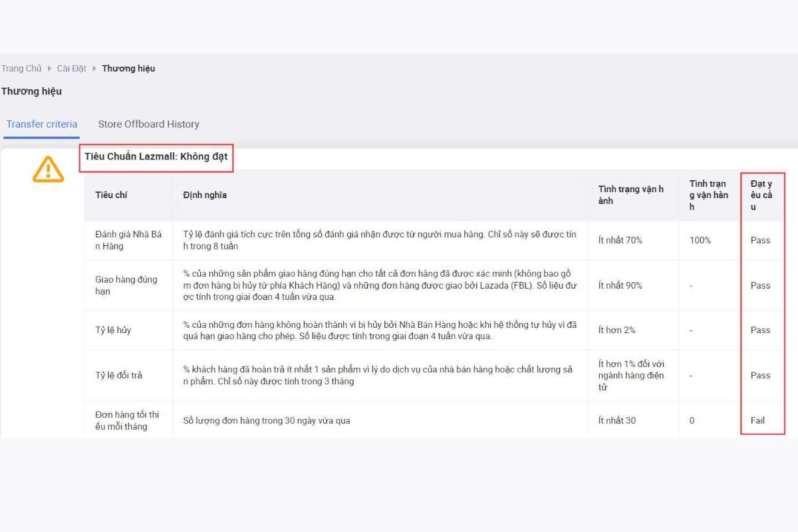Click the 0 value for monthly orders

click(692, 420)
